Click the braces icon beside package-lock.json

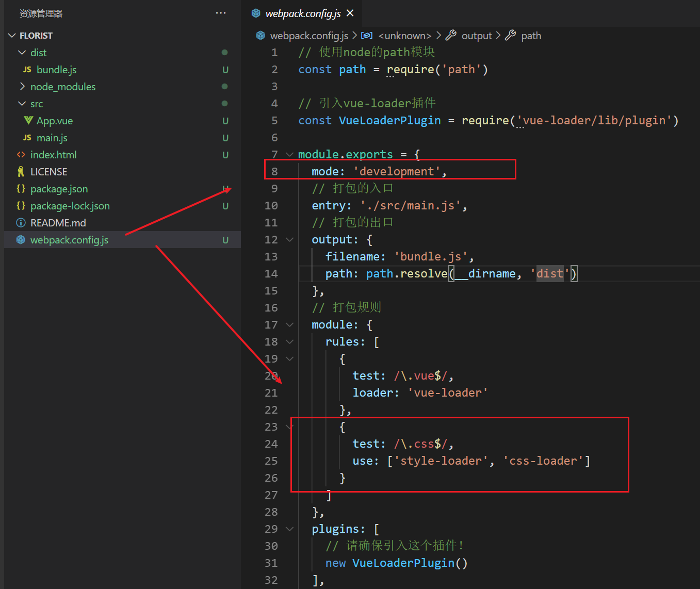pos(21,205)
